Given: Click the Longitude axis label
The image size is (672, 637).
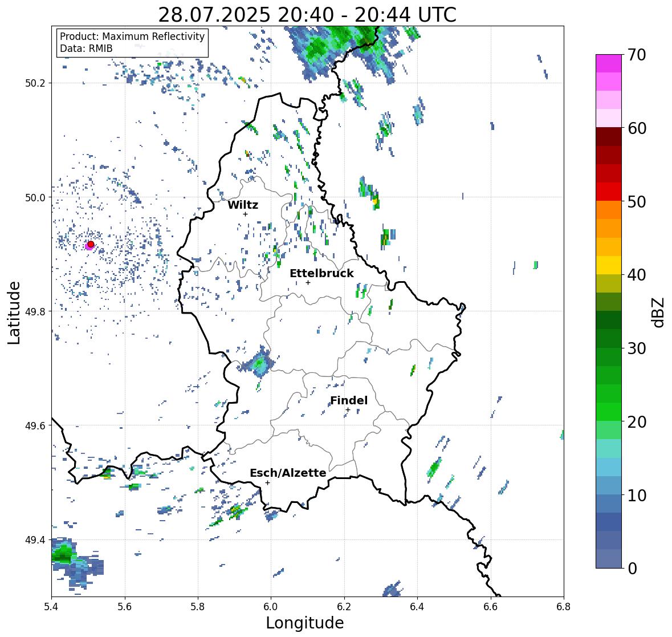Looking at the screenshot, I should (x=305, y=622).
